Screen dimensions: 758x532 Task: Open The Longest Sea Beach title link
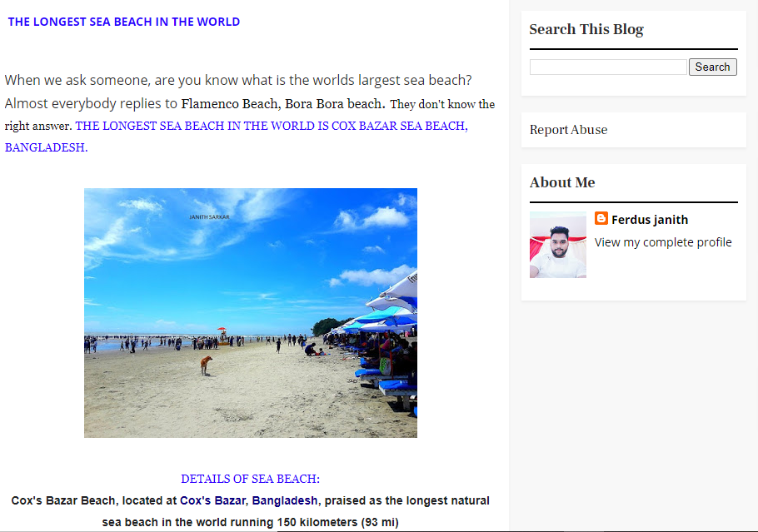(124, 22)
